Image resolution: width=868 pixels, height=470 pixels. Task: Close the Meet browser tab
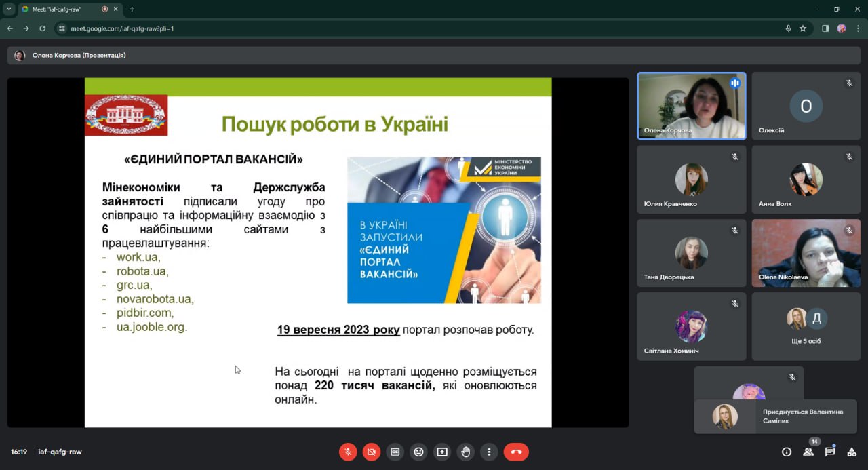tap(115, 9)
